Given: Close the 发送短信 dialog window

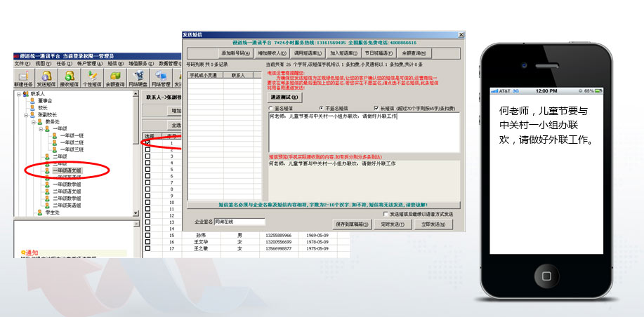Looking at the screenshot, I should (461, 34).
